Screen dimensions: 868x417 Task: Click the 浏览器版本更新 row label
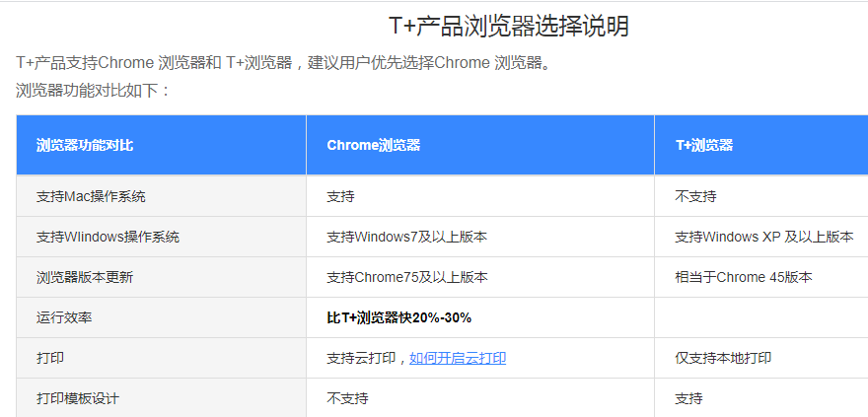[85, 277]
